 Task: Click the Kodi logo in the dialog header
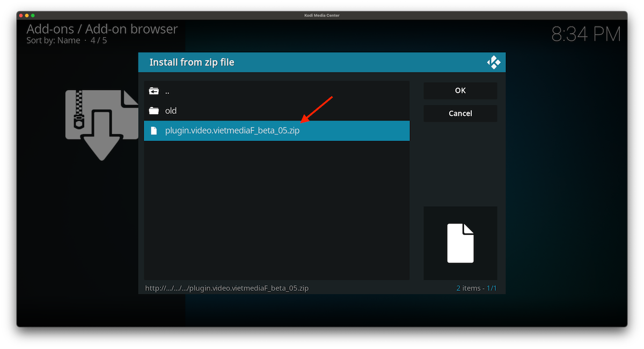click(494, 62)
